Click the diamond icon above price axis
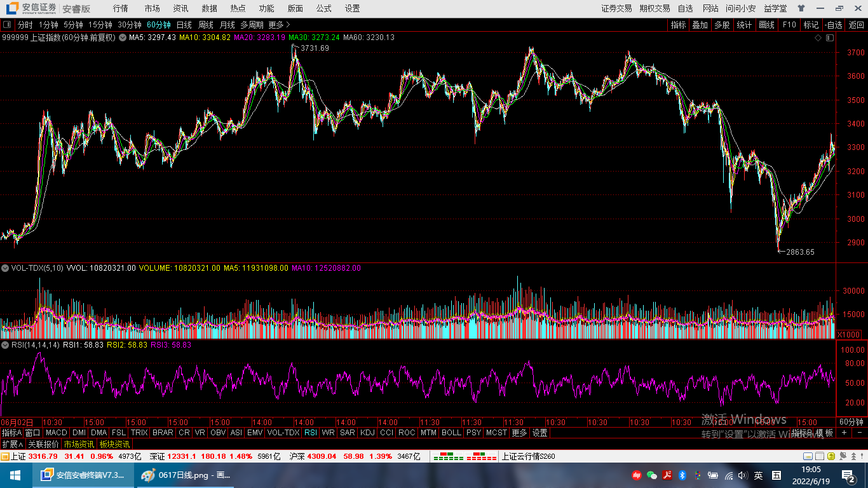Screen dimensions: 868x488 pyautogui.click(x=818, y=38)
